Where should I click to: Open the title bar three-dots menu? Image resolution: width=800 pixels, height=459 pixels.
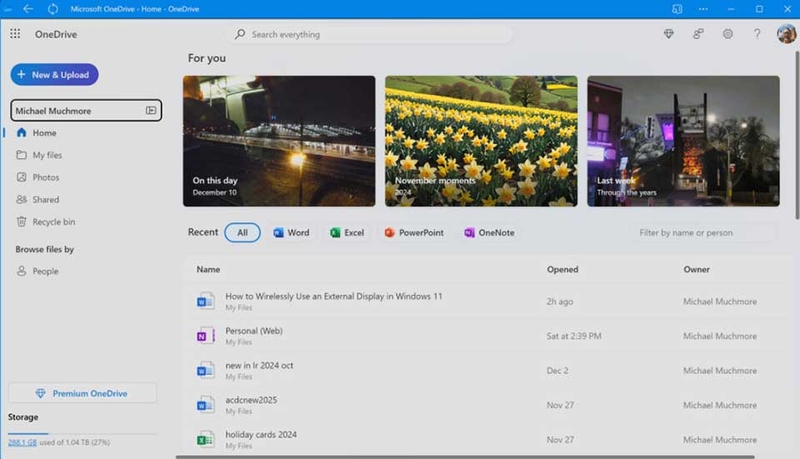pyautogui.click(x=703, y=9)
